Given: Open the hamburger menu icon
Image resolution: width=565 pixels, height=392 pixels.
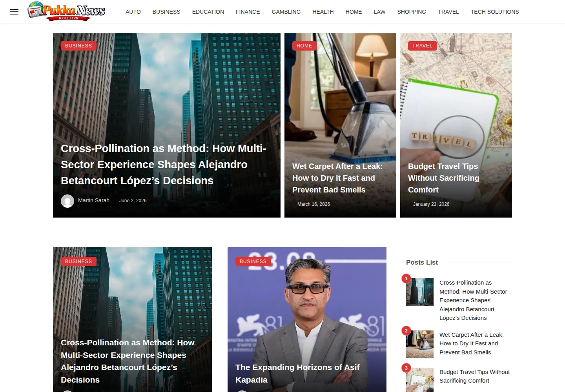Looking at the screenshot, I should 14,12.
